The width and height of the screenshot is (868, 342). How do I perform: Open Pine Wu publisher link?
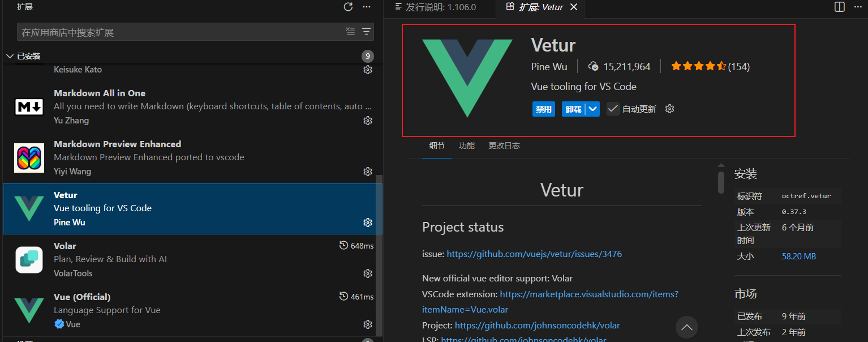[549, 66]
